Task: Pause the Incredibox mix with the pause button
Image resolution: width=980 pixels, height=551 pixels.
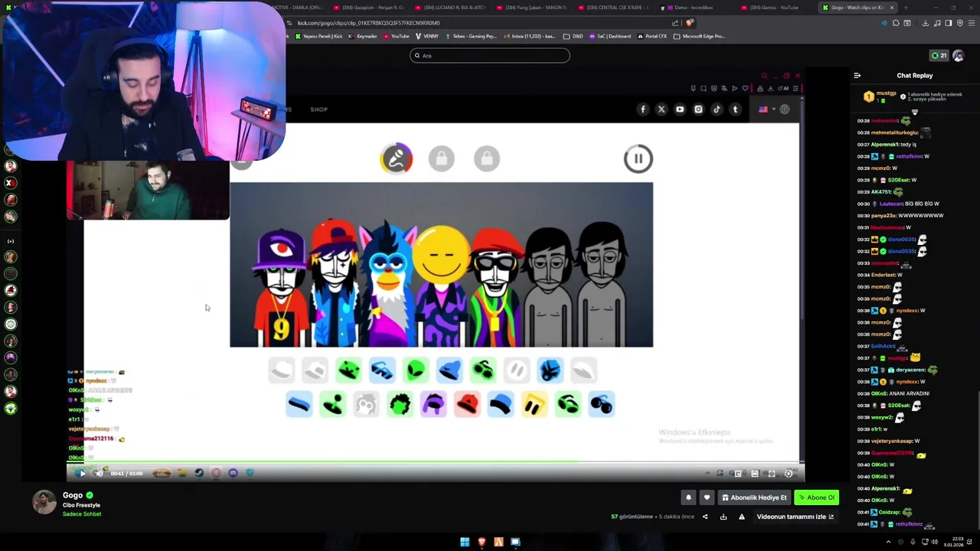Action: click(638, 159)
